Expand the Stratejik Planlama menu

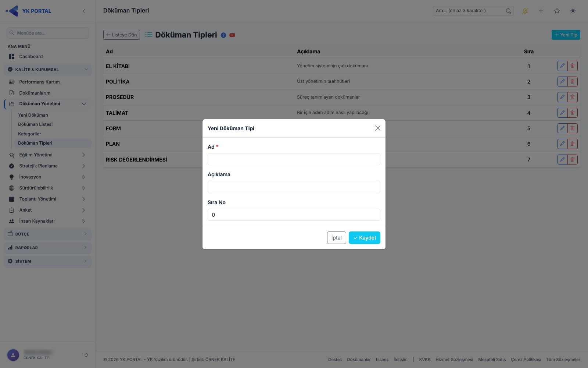[x=48, y=166]
